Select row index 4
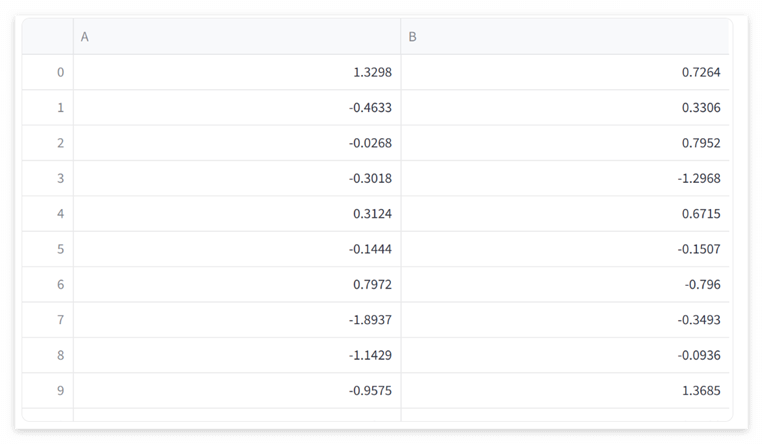The height and width of the screenshot is (444, 763). (x=48, y=214)
